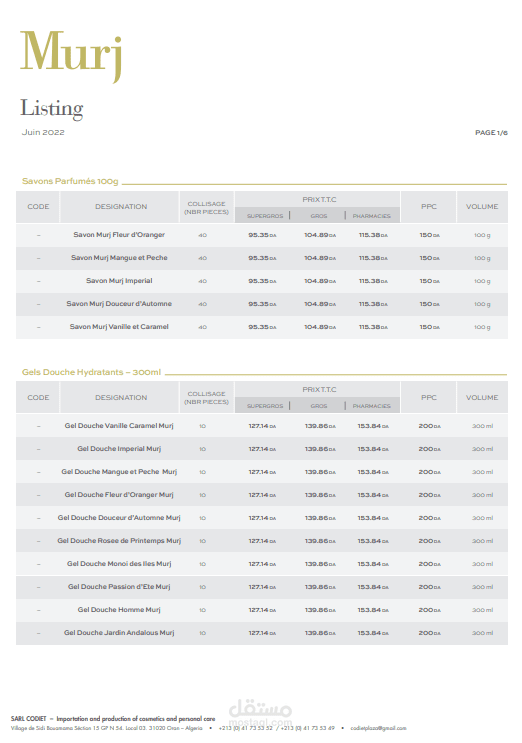Click the SUPERGROS subheader in the Savons table
The width and height of the screenshot is (522, 743).
(265, 216)
